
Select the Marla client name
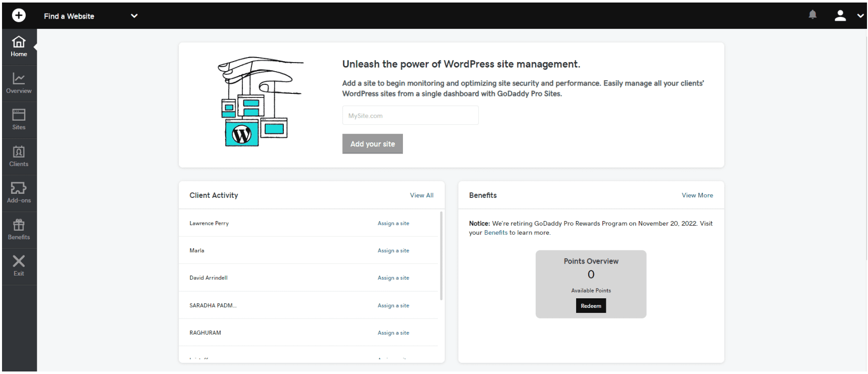tap(197, 250)
